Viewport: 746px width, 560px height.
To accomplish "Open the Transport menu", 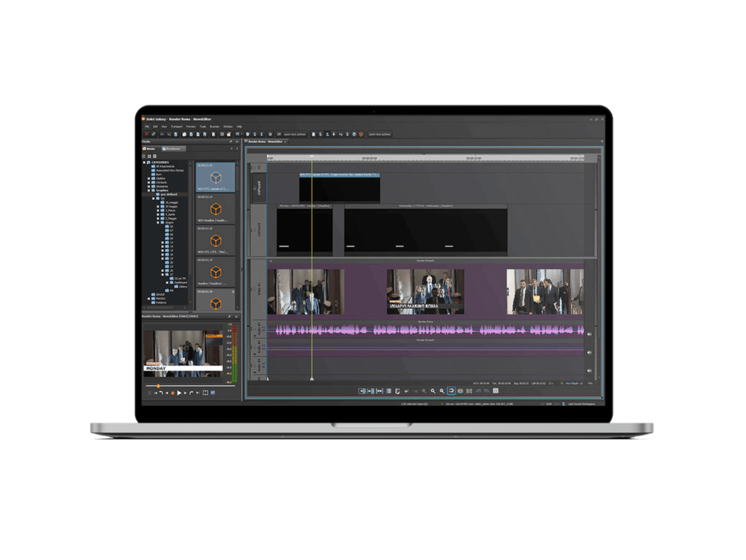I will tap(177, 126).
